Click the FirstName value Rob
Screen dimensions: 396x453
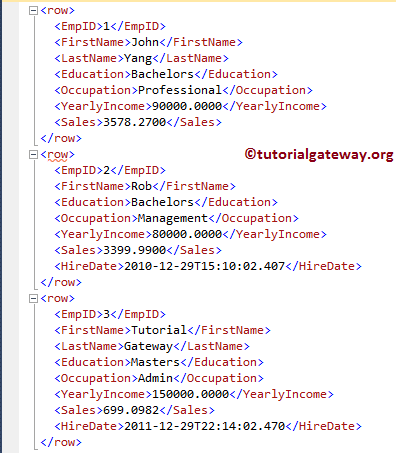pyautogui.click(x=141, y=186)
